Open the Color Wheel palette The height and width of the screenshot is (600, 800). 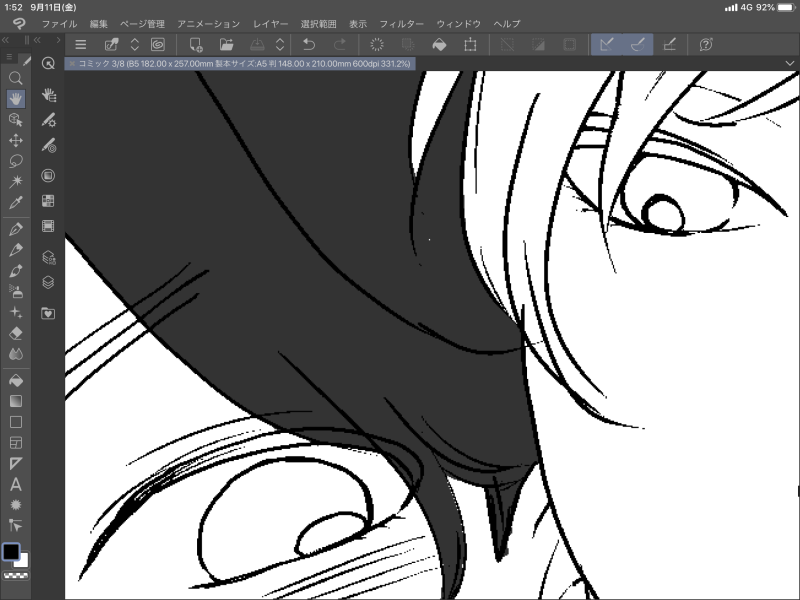click(x=48, y=176)
